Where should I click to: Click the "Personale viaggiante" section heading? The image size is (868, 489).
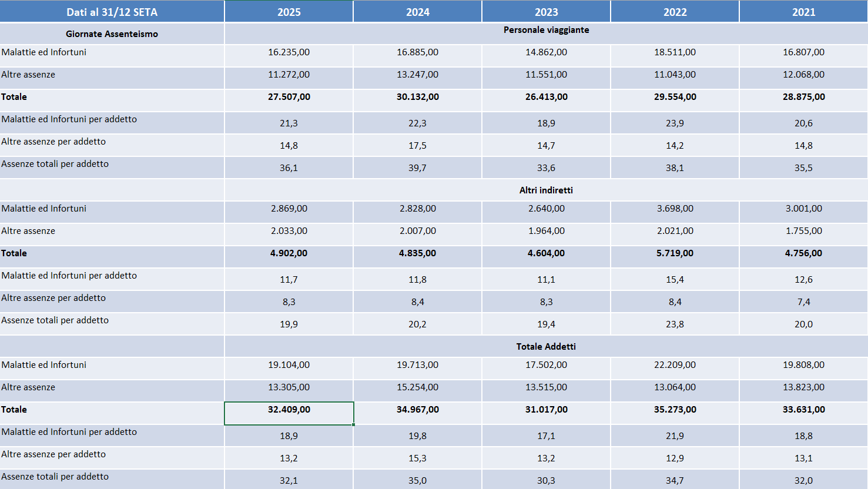pos(546,30)
